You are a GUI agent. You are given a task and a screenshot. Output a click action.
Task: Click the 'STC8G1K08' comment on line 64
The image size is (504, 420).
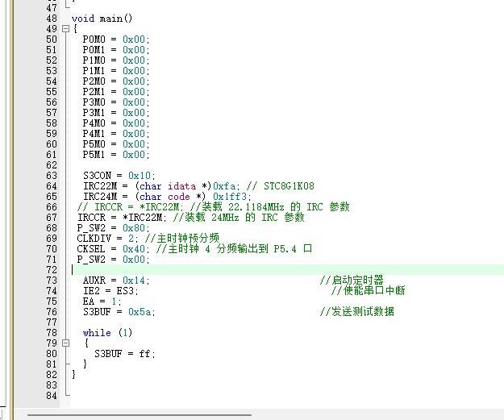point(289,186)
